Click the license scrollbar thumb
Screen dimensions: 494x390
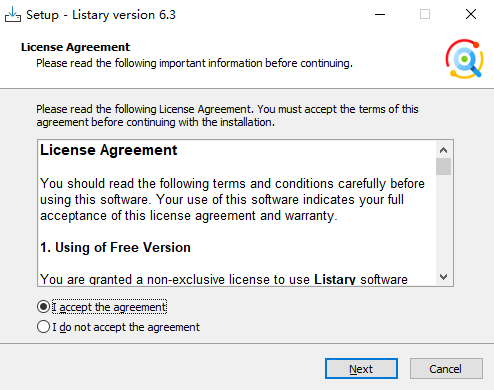[443, 167]
